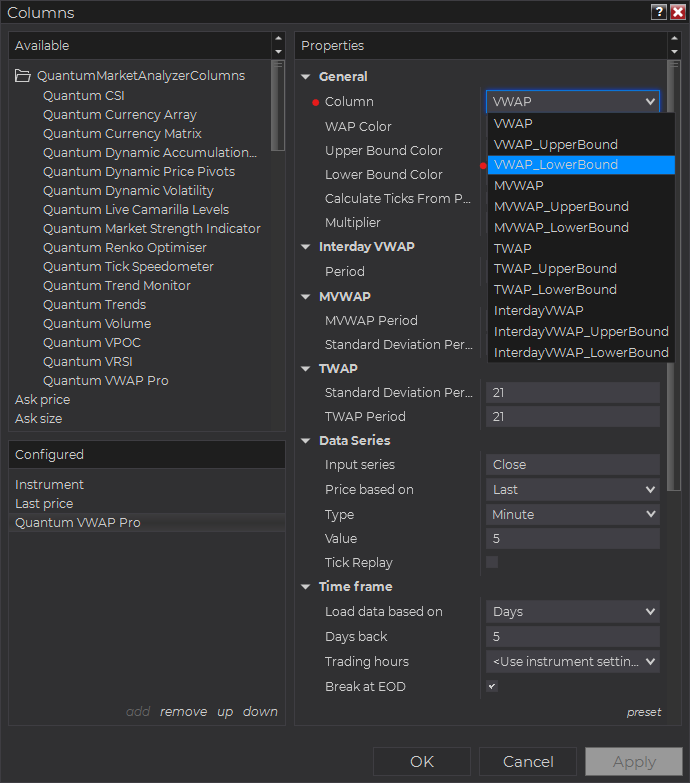Select TWAP_UpperBound option
This screenshot has width=690, height=783.
[581, 269]
